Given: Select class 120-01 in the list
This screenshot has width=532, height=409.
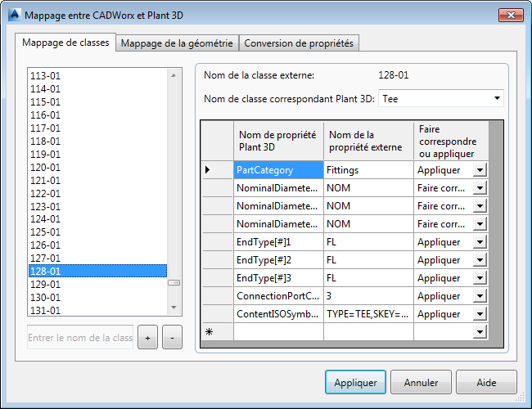Looking at the screenshot, I should coord(97,167).
